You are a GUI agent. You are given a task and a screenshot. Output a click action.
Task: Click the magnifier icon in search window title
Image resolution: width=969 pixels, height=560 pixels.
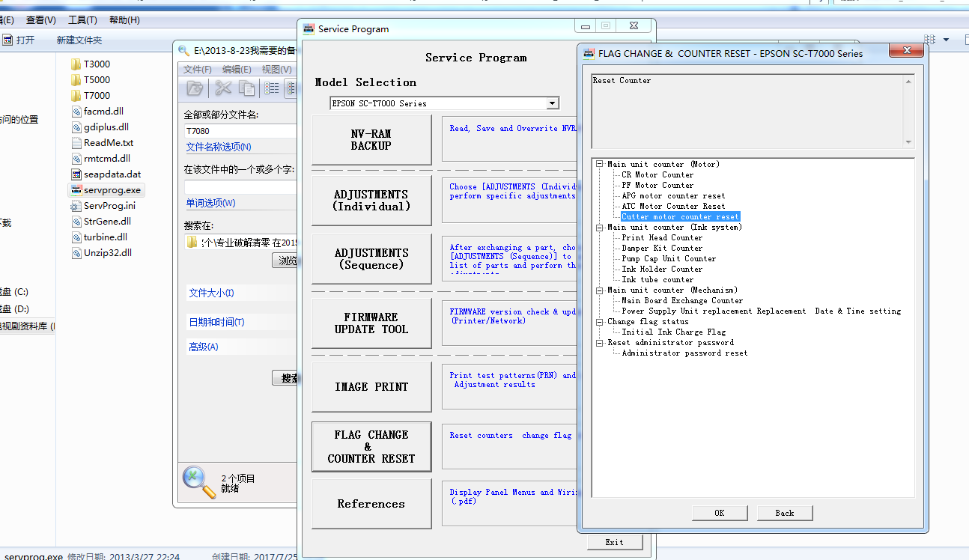tap(183, 50)
